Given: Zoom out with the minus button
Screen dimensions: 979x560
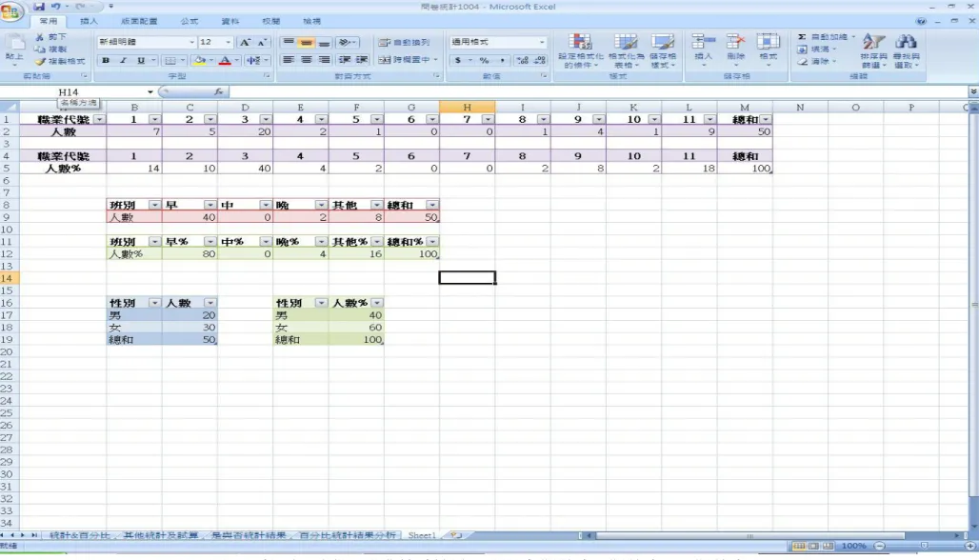Looking at the screenshot, I should [x=880, y=546].
